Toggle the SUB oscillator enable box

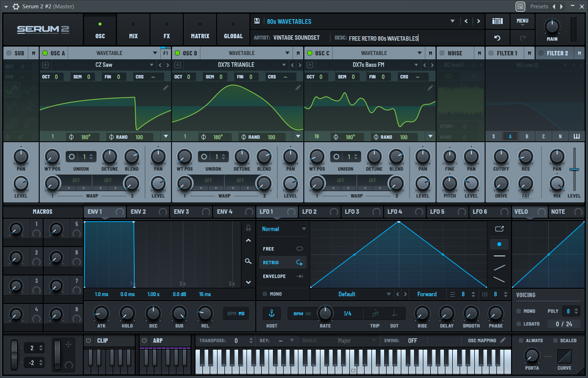tap(9, 53)
